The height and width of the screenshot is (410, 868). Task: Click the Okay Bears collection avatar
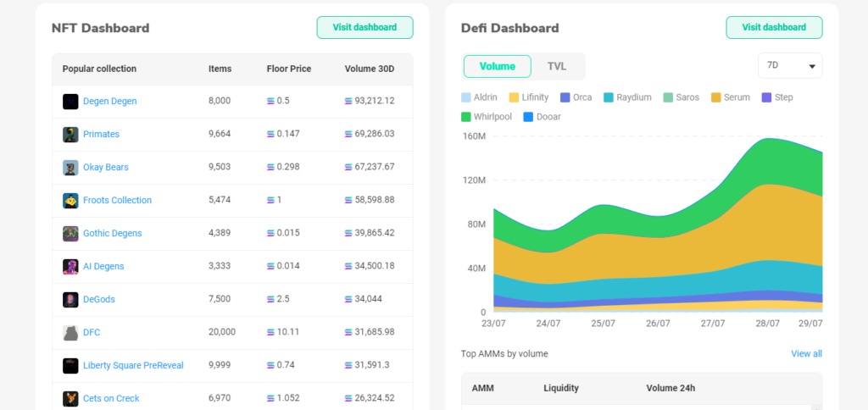click(x=70, y=168)
